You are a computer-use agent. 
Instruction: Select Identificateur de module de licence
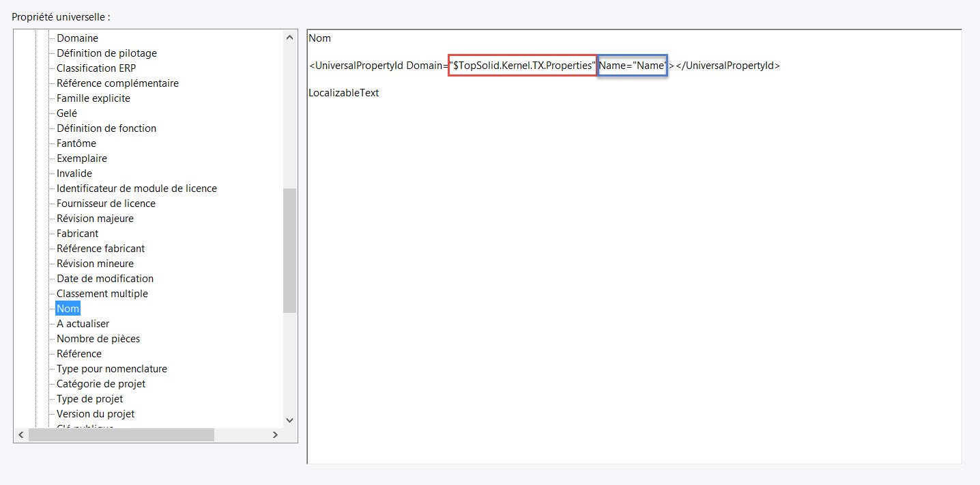[x=136, y=189]
